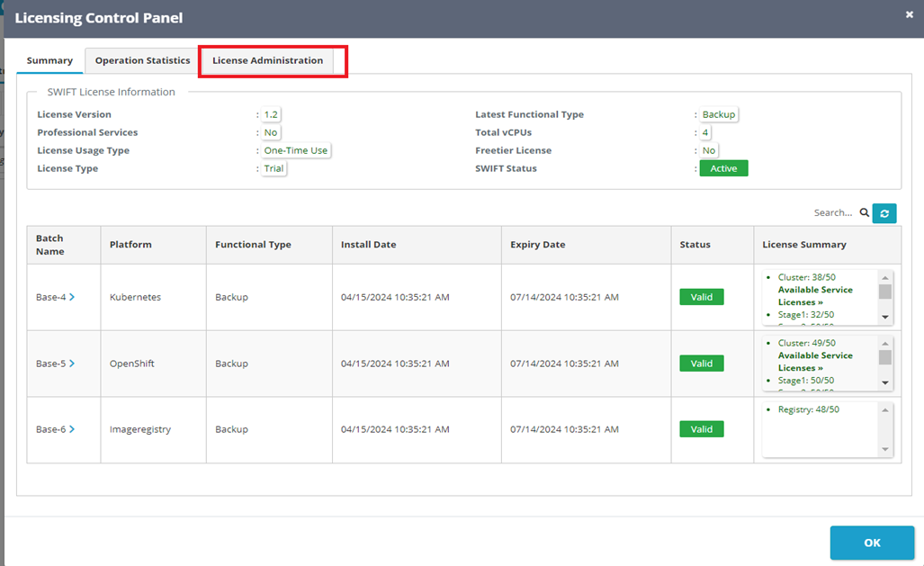
Task: Click scroll down arrow in Base-4 License Summary
Action: click(x=885, y=318)
